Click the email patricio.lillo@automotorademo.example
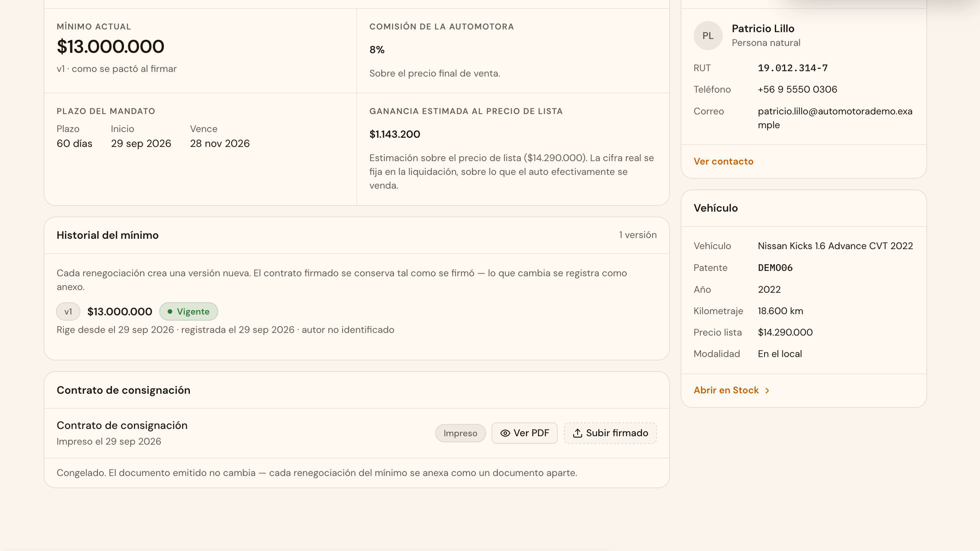The height and width of the screenshot is (551, 980). 835,118
